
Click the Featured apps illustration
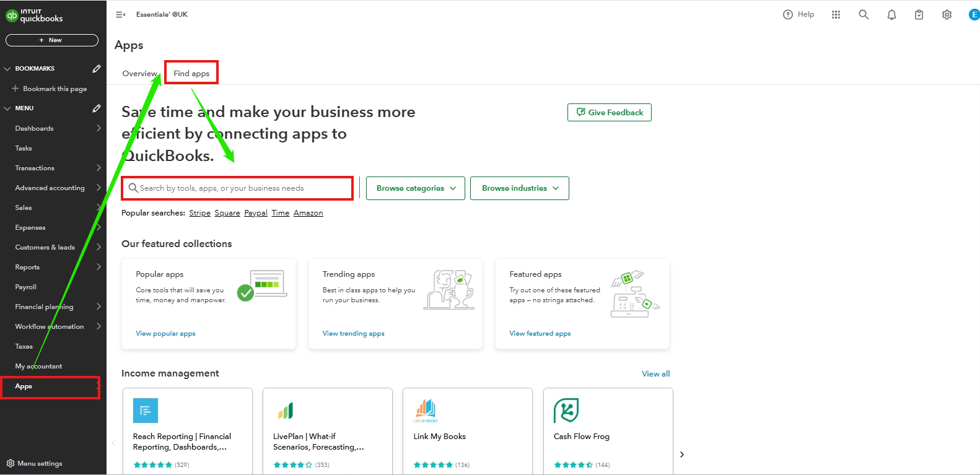click(x=635, y=294)
